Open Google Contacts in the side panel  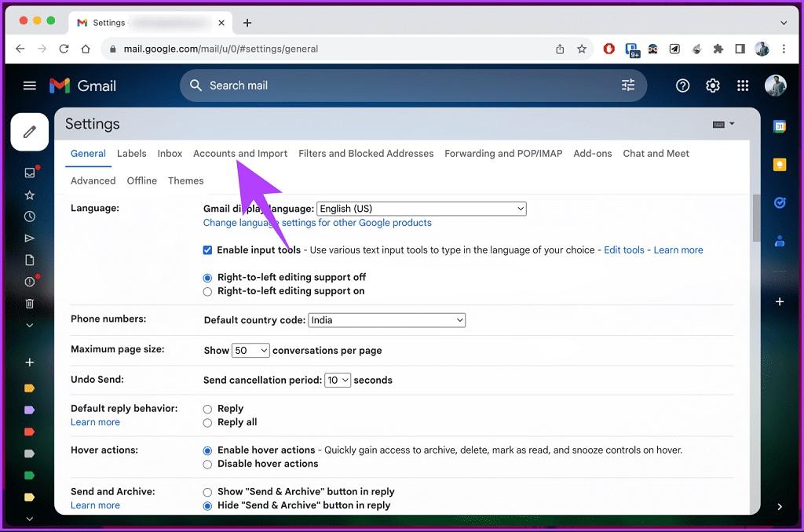[x=780, y=241]
